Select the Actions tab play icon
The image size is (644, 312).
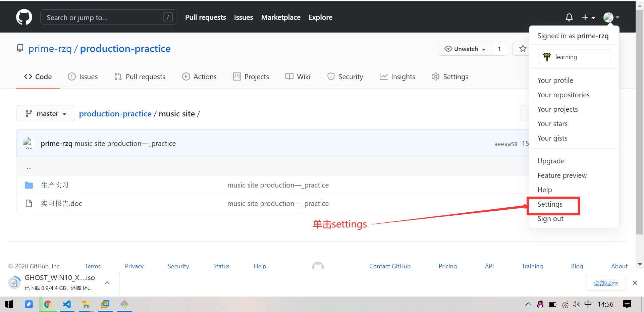186,76
